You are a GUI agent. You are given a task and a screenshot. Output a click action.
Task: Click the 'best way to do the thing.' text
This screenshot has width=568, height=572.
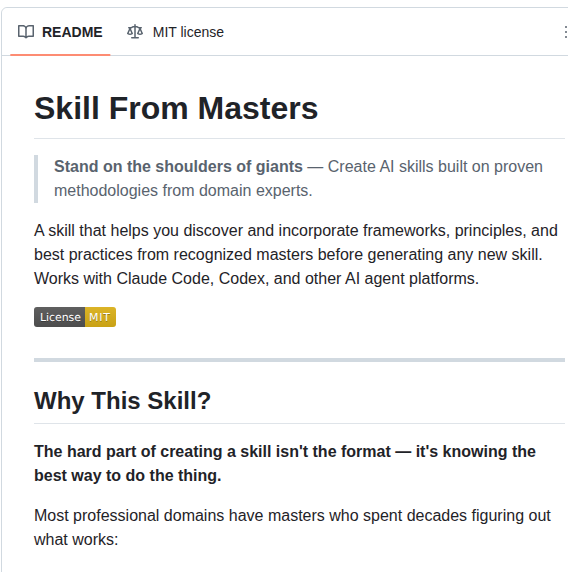pyautogui.click(x=128, y=476)
